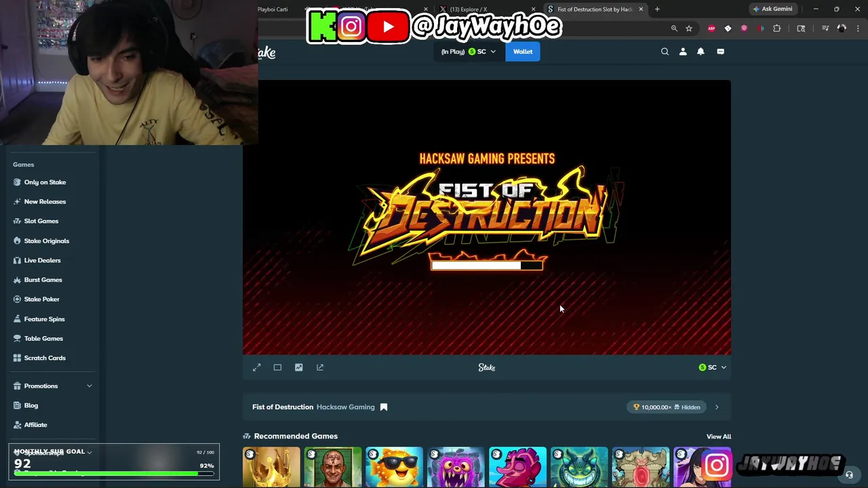Click the Stake logo below the game
Image resolution: width=868 pixels, height=488 pixels.
[x=487, y=367]
